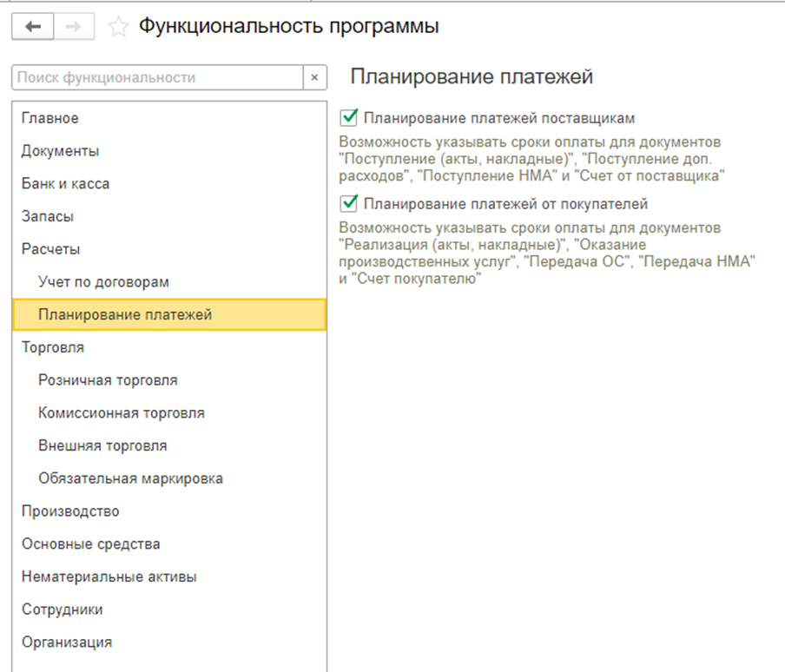This screenshot has width=785, height=672.
Task: Toggle Планирование платежей от покупателей checkbox
Action: click(348, 204)
